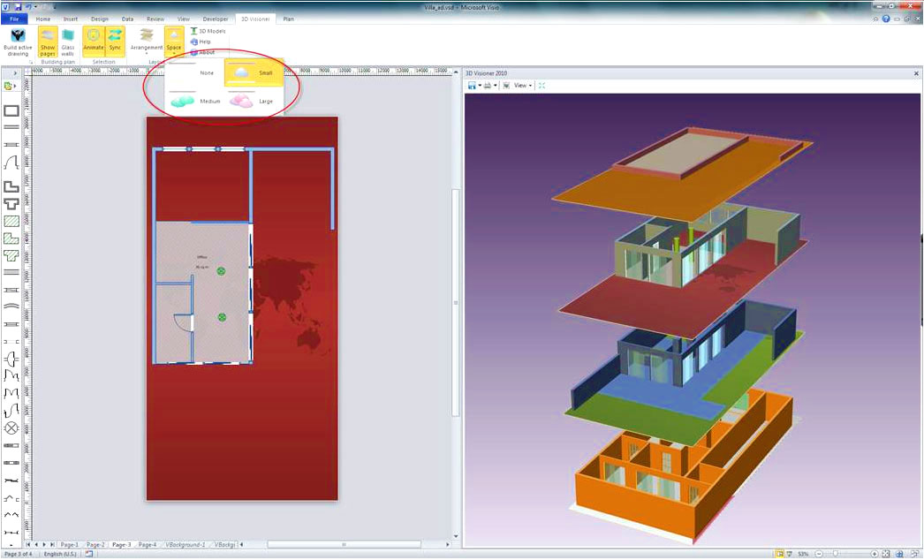
Task: Minimize the ribbon caret icon
Action: (875, 19)
